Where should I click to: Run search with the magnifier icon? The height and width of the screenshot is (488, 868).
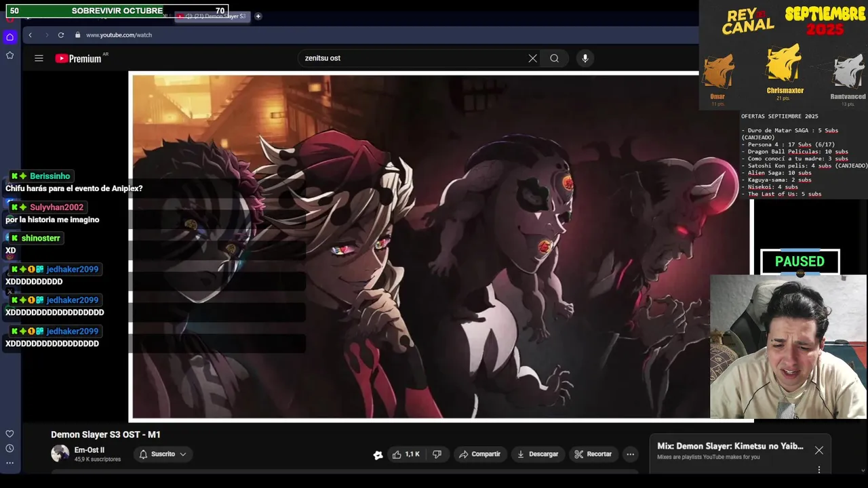pos(554,58)
